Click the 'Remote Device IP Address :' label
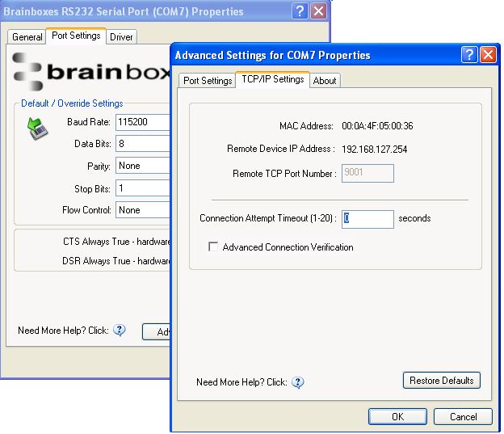Image resolution: width=504 pixels, height=434 pixels. pos(281,149)
